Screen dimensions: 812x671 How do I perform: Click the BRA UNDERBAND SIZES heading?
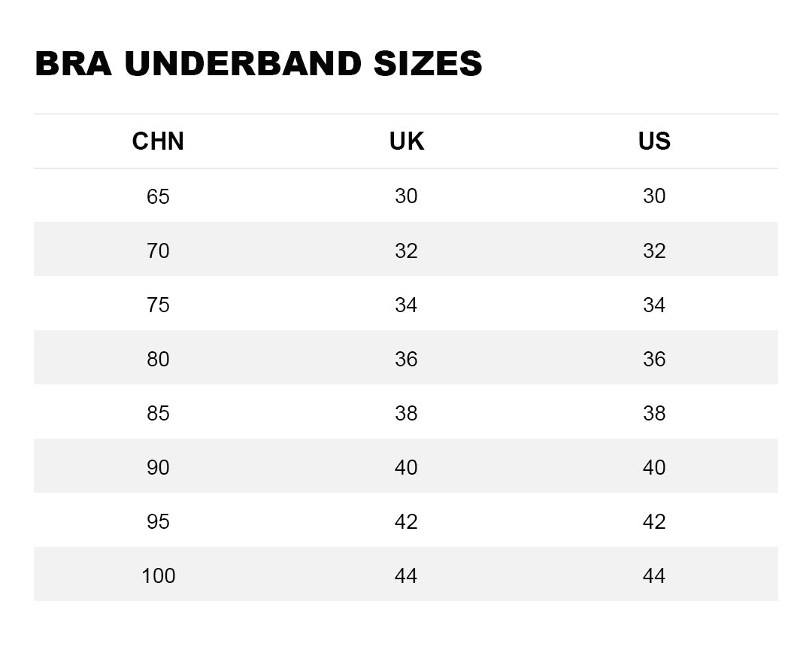click(258, 64)
